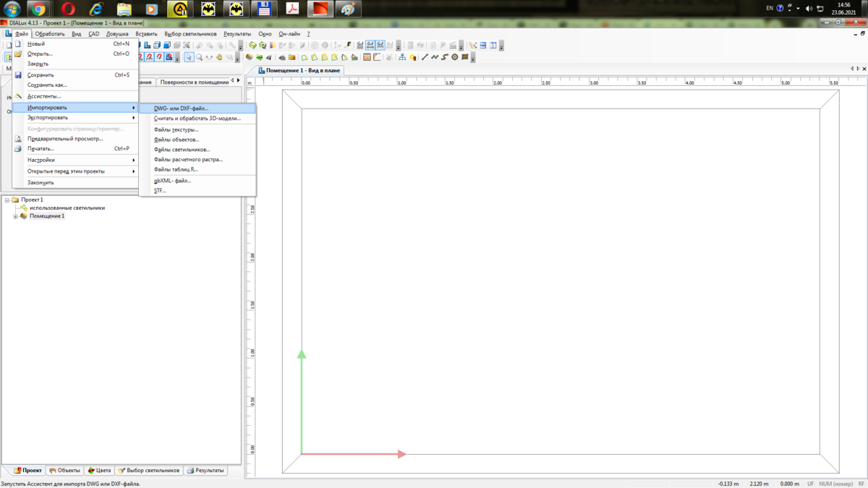Open the Результаты bottom tab
Screen dimensions: 868x488
pyautogui.click(x=205, y=471)
